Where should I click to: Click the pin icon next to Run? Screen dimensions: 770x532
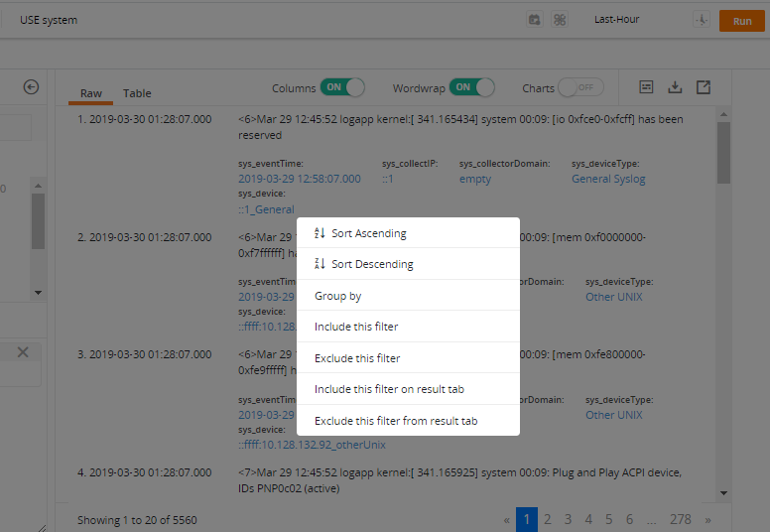click(x=702, y=20)
